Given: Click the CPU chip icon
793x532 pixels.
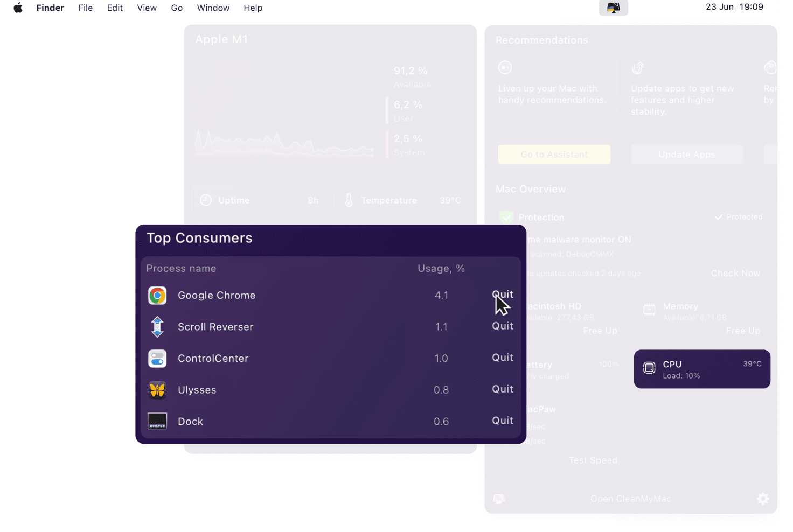Looking at the screenshot, I should coord(649,368).
